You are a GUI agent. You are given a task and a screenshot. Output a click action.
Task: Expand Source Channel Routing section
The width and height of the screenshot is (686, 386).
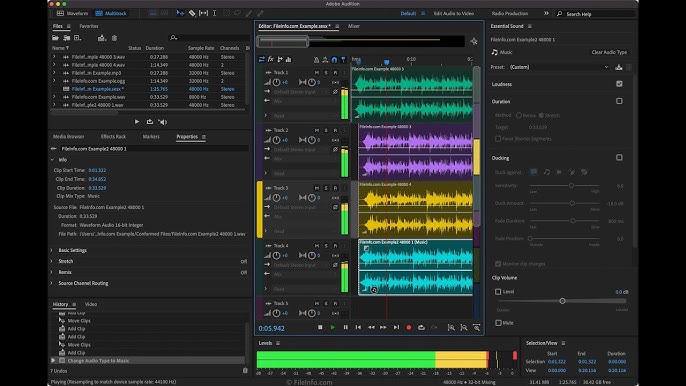click(51, 283)
